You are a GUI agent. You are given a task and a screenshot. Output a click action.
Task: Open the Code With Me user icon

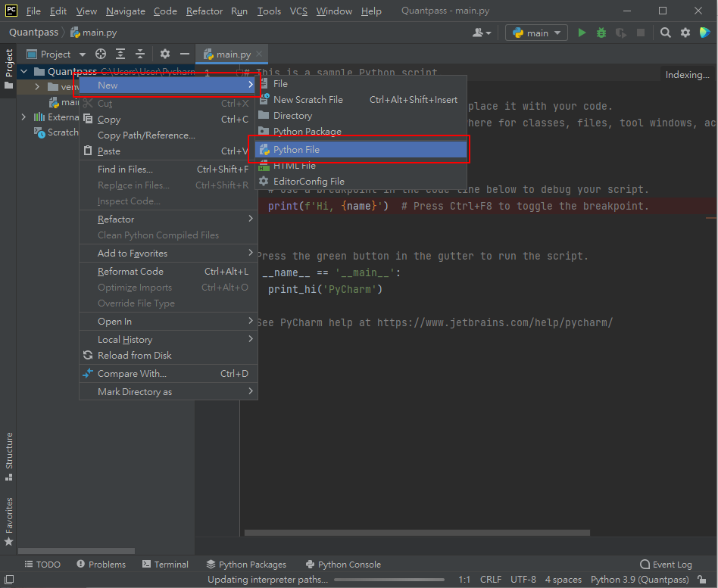tap(482, 33)
